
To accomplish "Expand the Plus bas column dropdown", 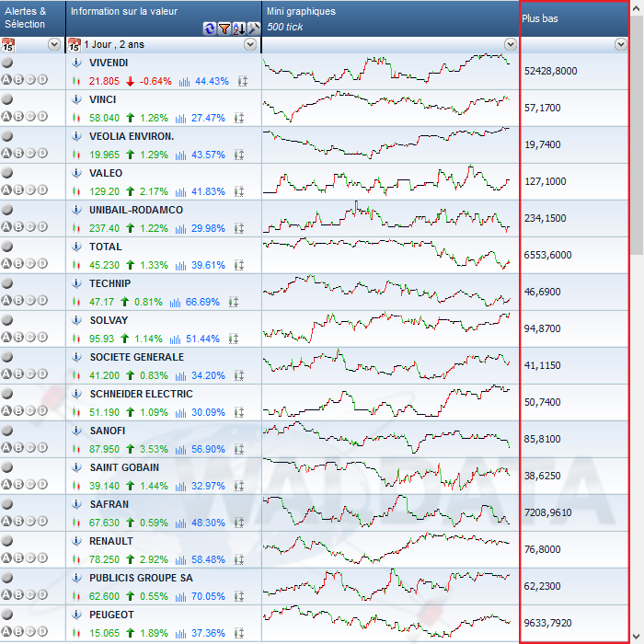I will click(x=621, y=44).
